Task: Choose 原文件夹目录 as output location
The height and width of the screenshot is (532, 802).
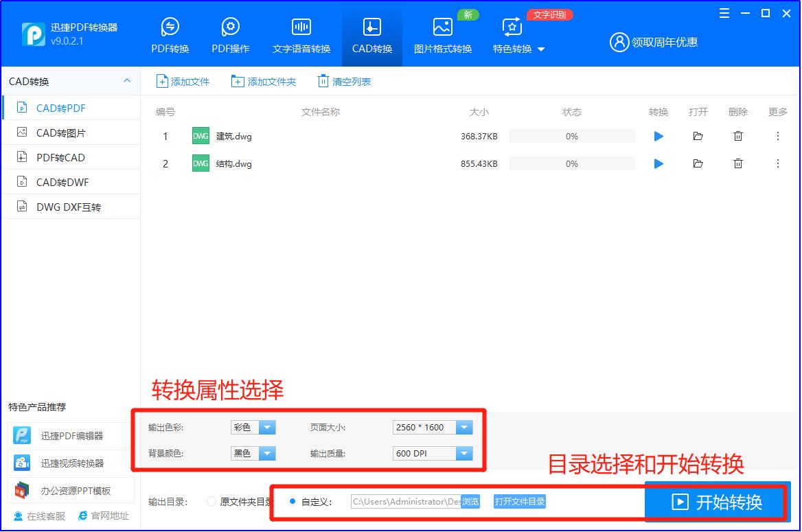Action: [211, 502]
